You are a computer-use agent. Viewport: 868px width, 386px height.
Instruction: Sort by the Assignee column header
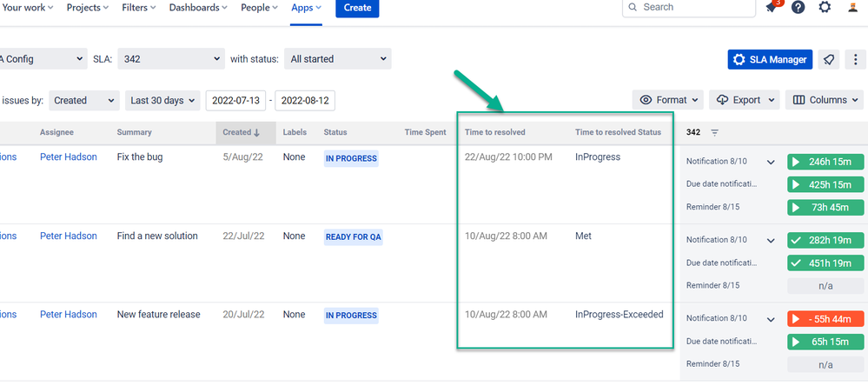(x=56, y=132)
